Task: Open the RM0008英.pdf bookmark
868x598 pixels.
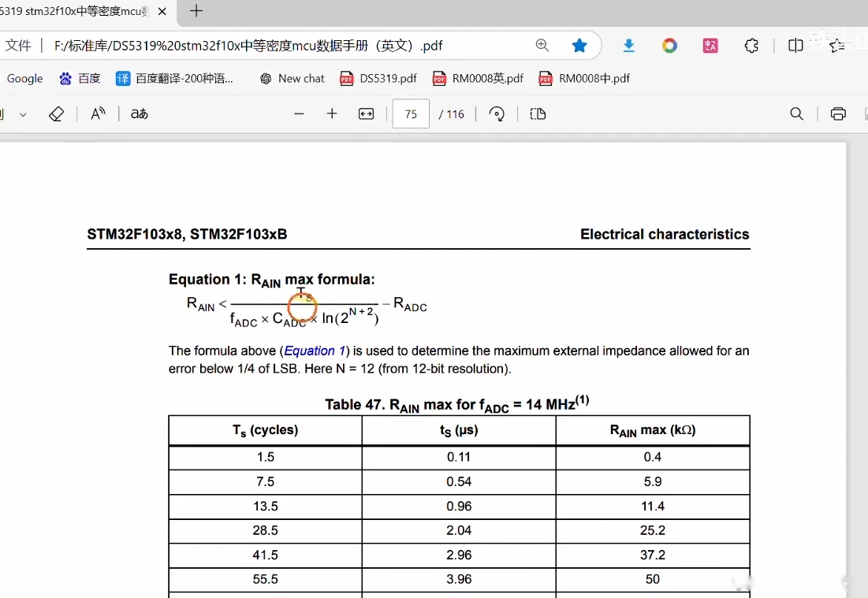Action: pyautogui.click(x=478, y=79)
